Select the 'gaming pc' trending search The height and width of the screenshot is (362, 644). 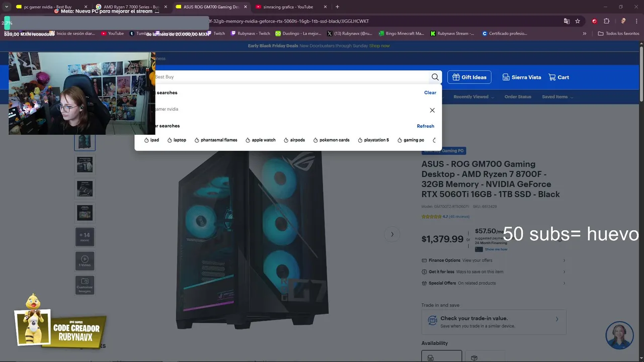(x=411, y=140)
